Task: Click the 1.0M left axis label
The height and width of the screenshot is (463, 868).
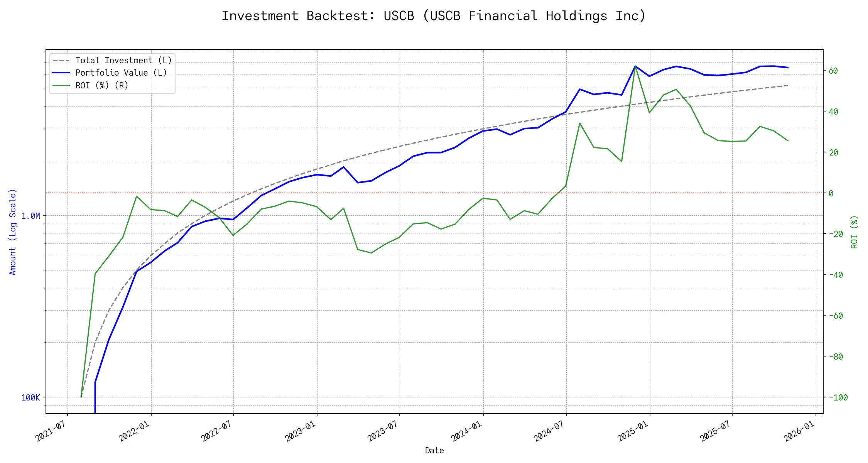Action: [30, 216]
